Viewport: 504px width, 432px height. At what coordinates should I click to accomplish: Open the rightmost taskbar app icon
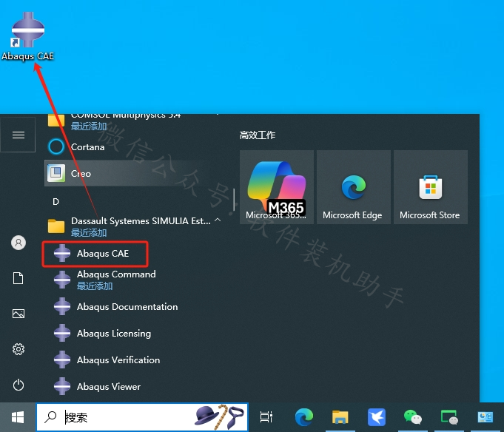pyautogui.click(x=485, y=417)
